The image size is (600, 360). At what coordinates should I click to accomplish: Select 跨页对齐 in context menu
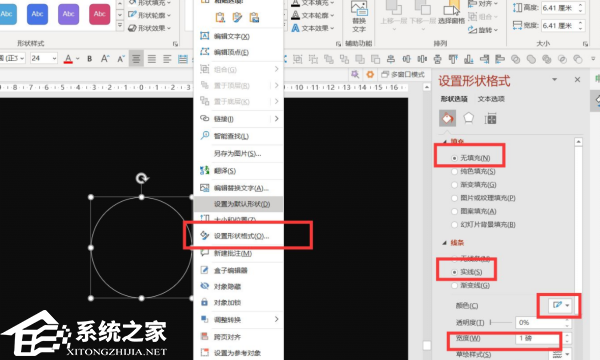pos(239,337)
